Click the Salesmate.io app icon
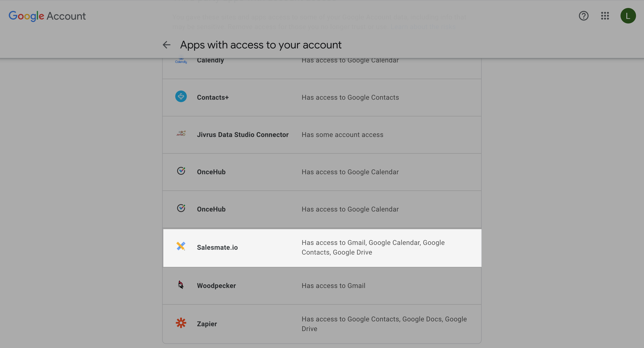This screenshot has width=644, height=348. coord(181,246)
